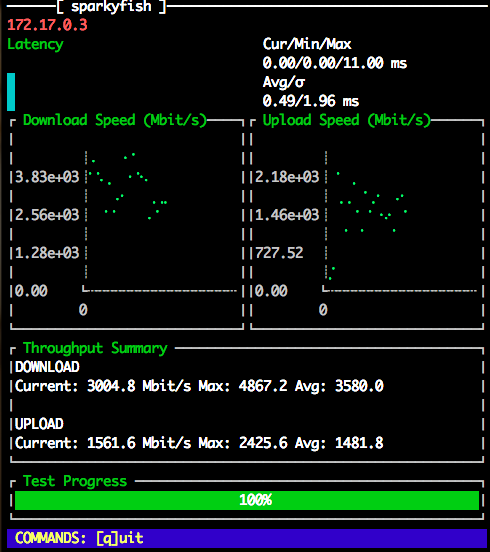The width and height of the screenshot is (490, 552).
Task: Click the 1.28e+03 download axis label
Action: click(47, 253)
